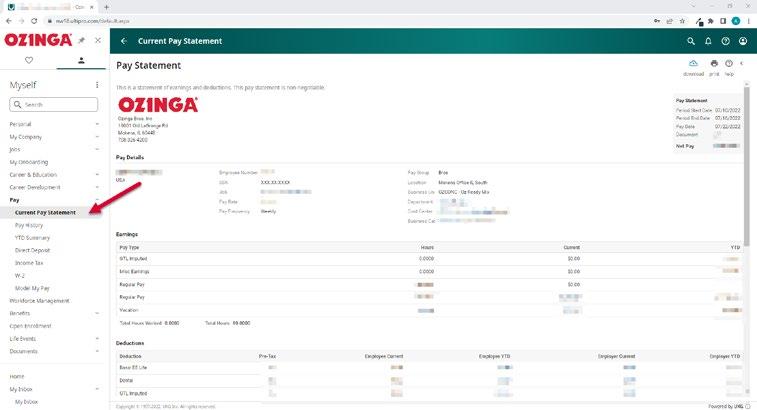Collapse the page actions chevron

742,63
